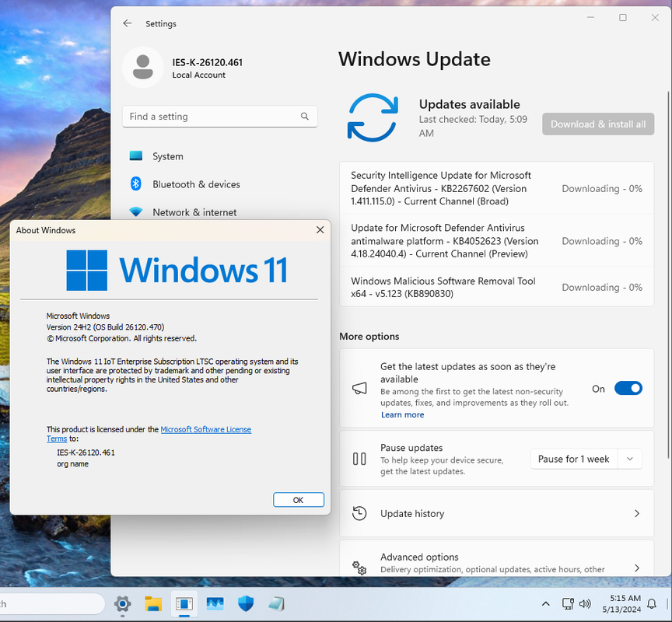Screen dimensions: 672x622
Task: Click the update sync arrows icon
Action: pyautogui.click(x=373, y=117)
